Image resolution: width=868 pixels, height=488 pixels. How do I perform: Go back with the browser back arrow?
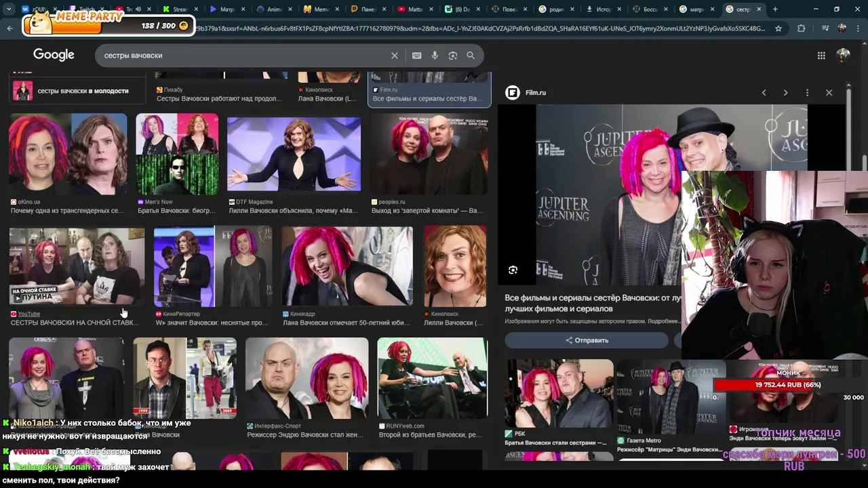pyautogui.click(x=9, y=28)
